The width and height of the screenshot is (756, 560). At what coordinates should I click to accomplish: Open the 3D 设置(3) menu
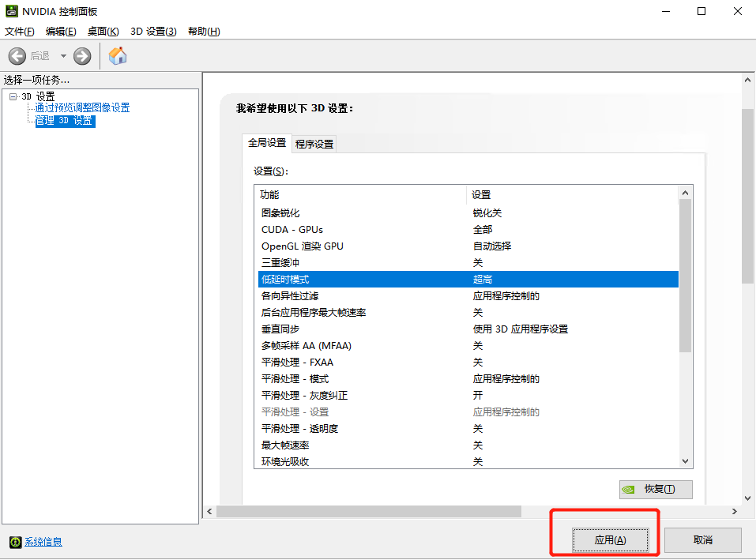153,32
